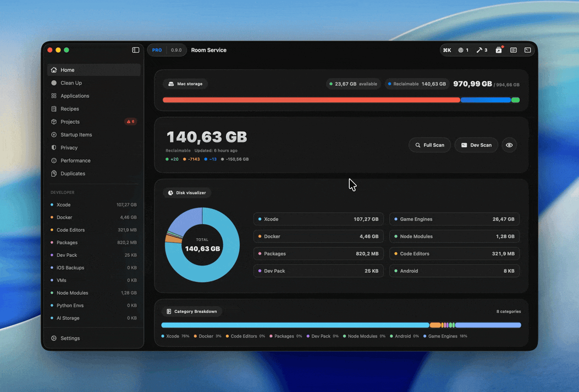Toggle the left sidebar visibility

pos(135,50)
